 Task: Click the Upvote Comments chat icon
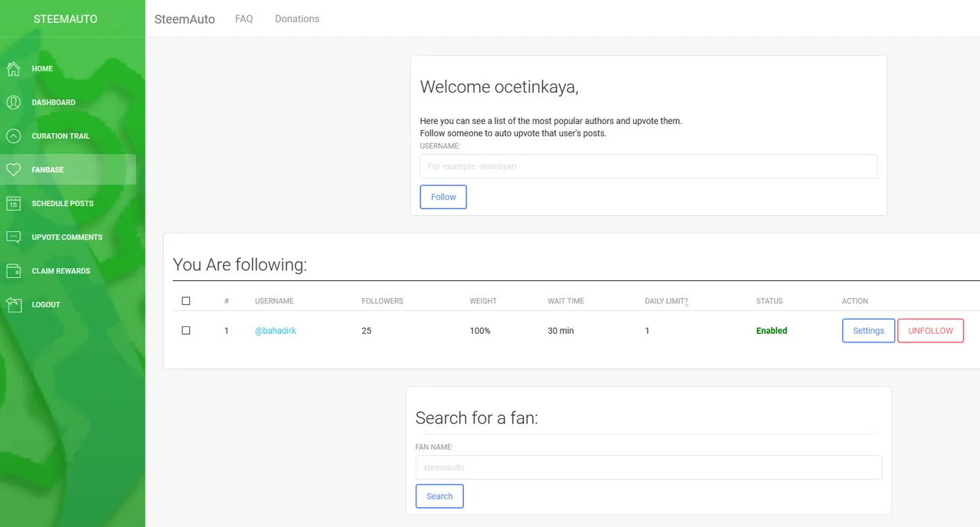(13, 237)
